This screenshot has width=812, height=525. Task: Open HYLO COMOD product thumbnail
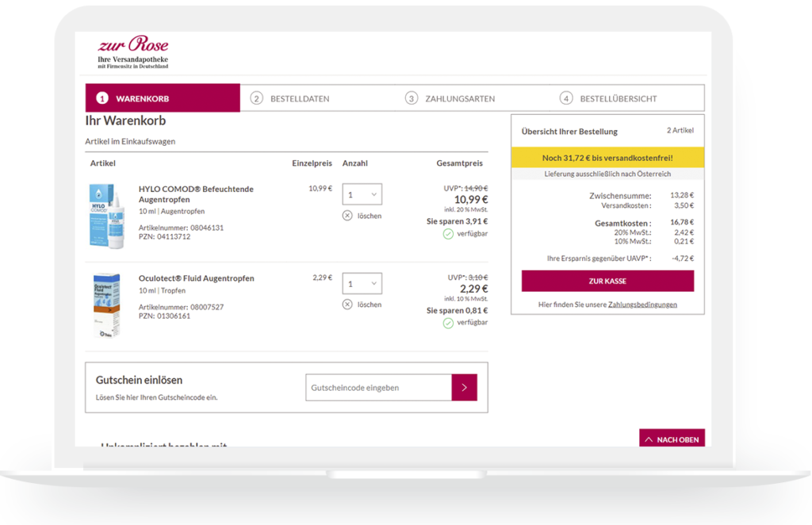click(106, 216)
